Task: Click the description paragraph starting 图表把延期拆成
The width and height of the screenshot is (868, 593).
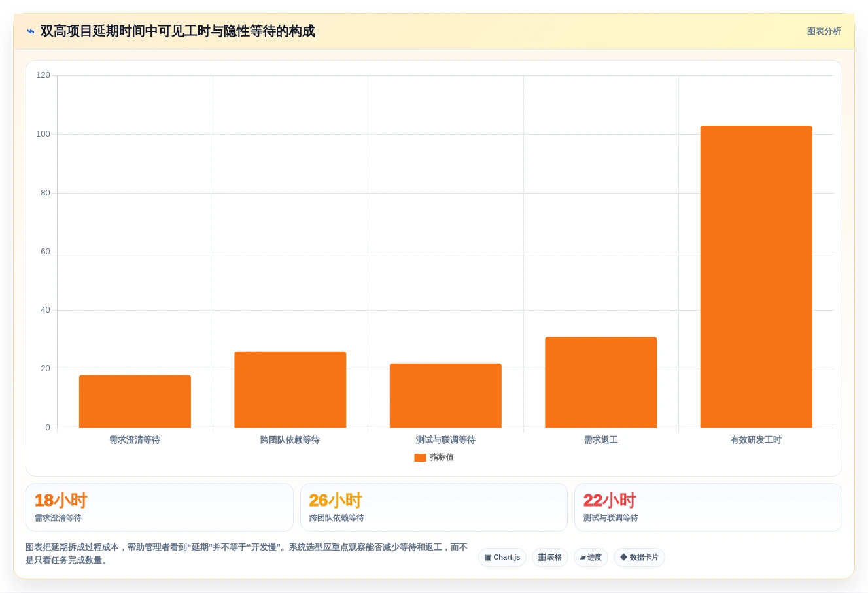Action: click(x=247, y=554)
